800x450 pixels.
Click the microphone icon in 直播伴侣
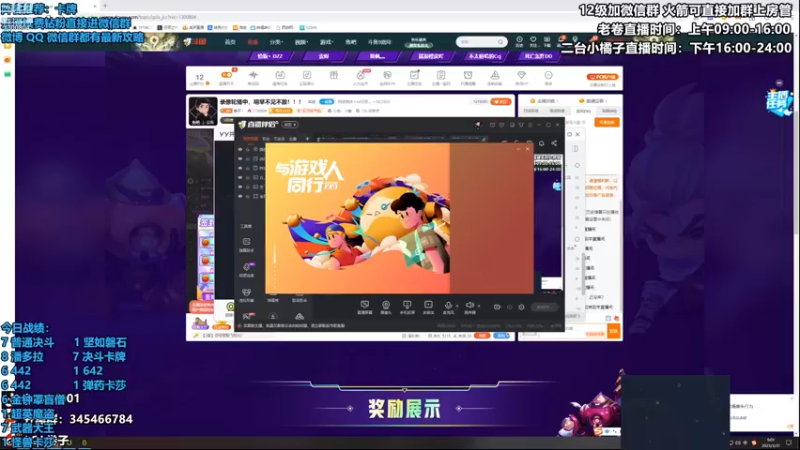tap(448, 305)
